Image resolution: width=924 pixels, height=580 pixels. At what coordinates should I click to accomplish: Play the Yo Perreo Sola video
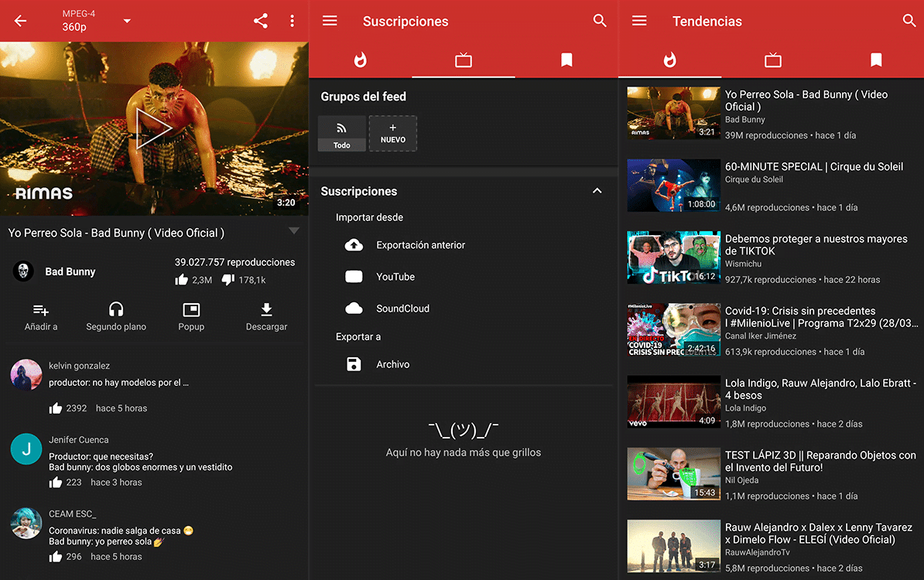[154, 128]
